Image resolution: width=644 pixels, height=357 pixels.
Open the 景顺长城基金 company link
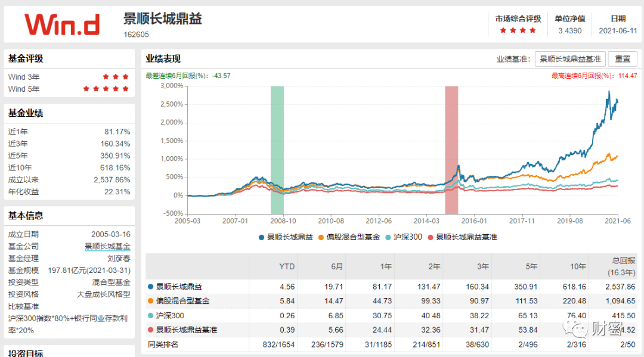point(107,246)
